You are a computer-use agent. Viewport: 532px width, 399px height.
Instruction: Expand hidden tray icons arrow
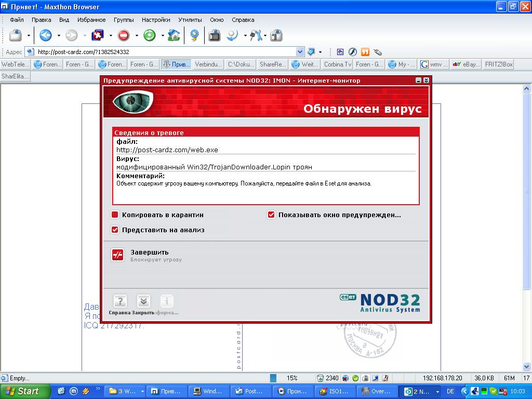(x=464, y=391)
